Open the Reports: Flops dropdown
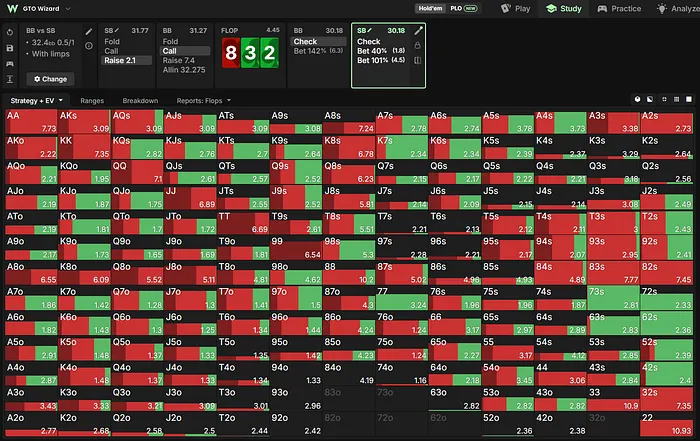This screenshot has width=700, height=441. [204, 100]
